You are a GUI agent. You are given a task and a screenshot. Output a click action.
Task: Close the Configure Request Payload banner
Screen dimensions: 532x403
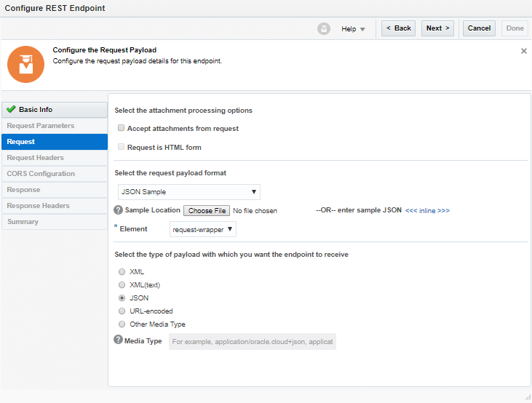click(524, 51)
